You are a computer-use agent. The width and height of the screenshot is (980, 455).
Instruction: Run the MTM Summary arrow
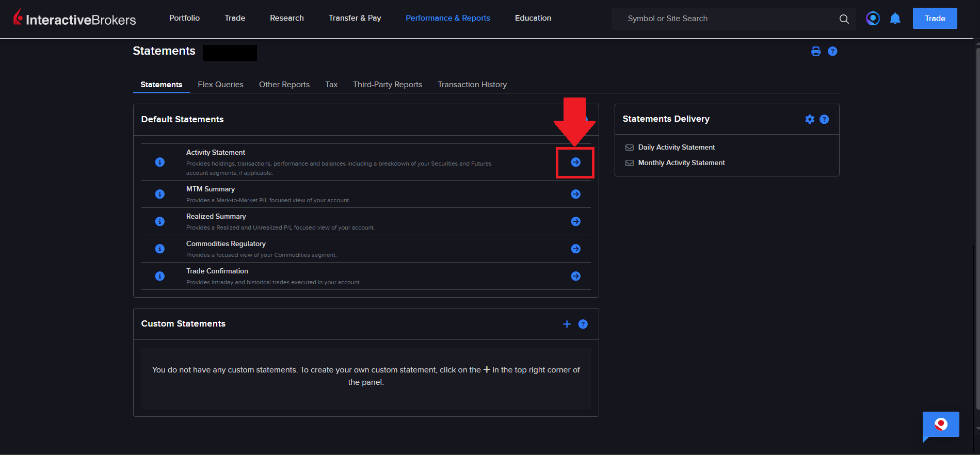pyautogui.click(x=576, y=194)
